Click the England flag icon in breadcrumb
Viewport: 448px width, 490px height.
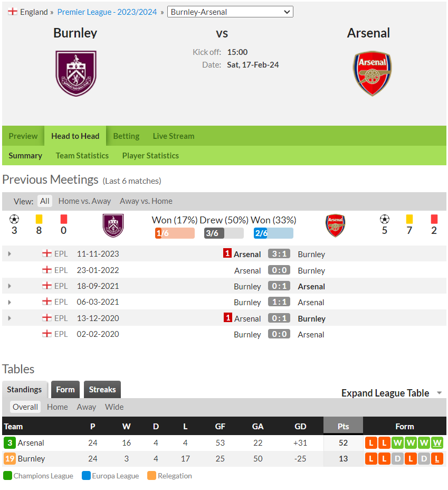[13, 12]
